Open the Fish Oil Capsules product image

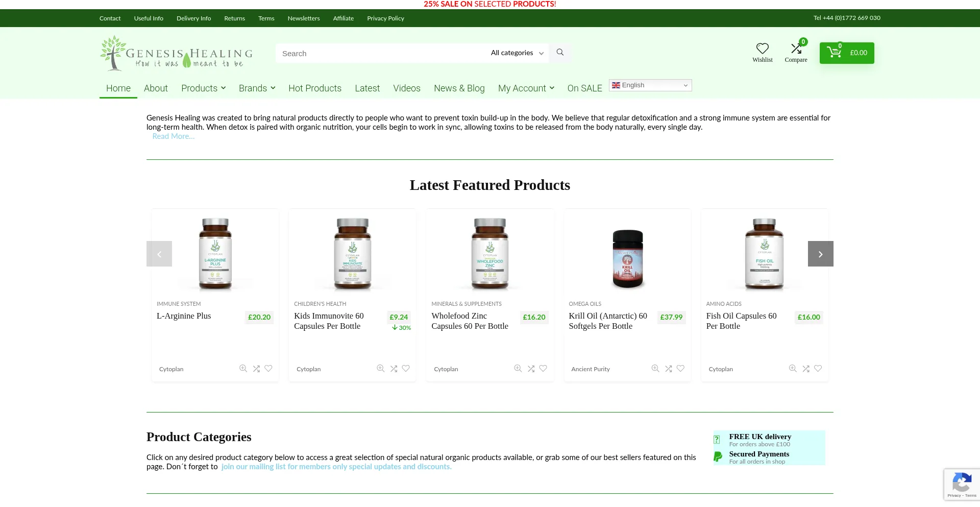(765, 254)
